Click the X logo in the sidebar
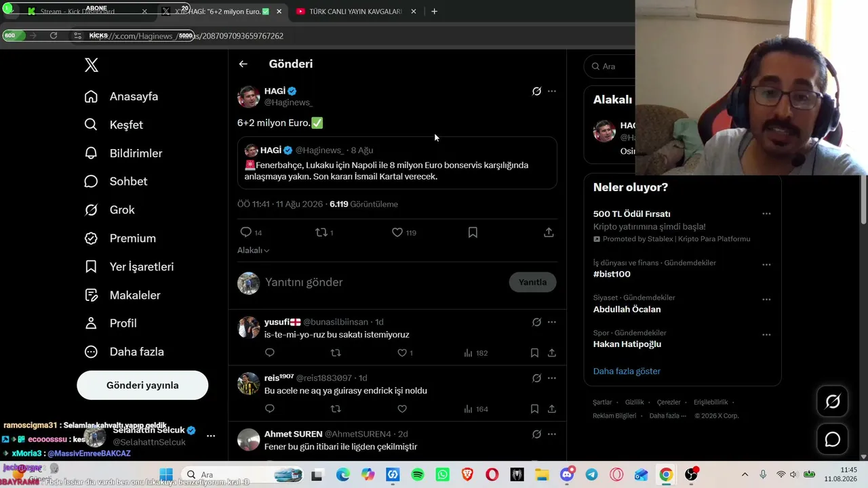Screen dimensions: 868x488 coord(92,65)
